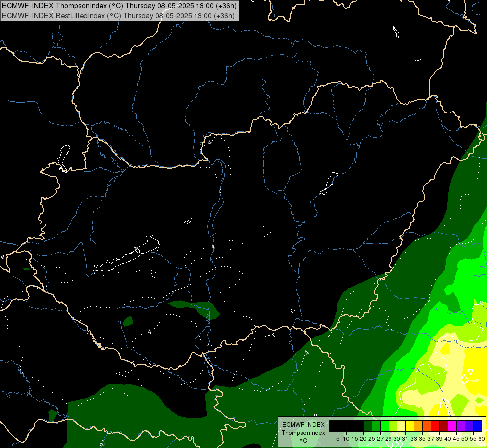Pick the magenta 40–45 legend swatch

click(452, 426)
